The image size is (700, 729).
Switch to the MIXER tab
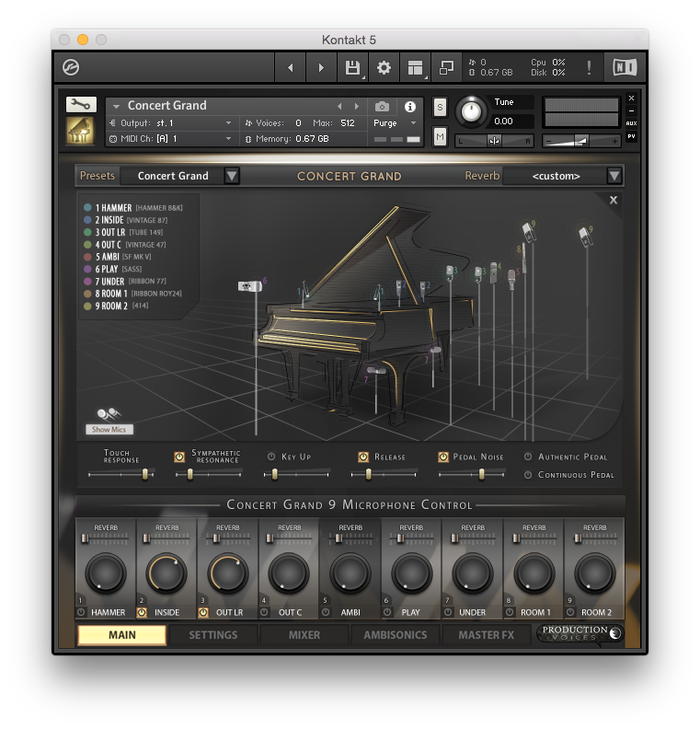point(304,635)
